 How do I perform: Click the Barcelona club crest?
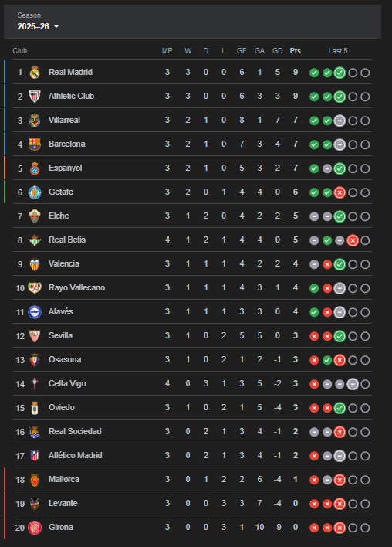tap(35, 144)
